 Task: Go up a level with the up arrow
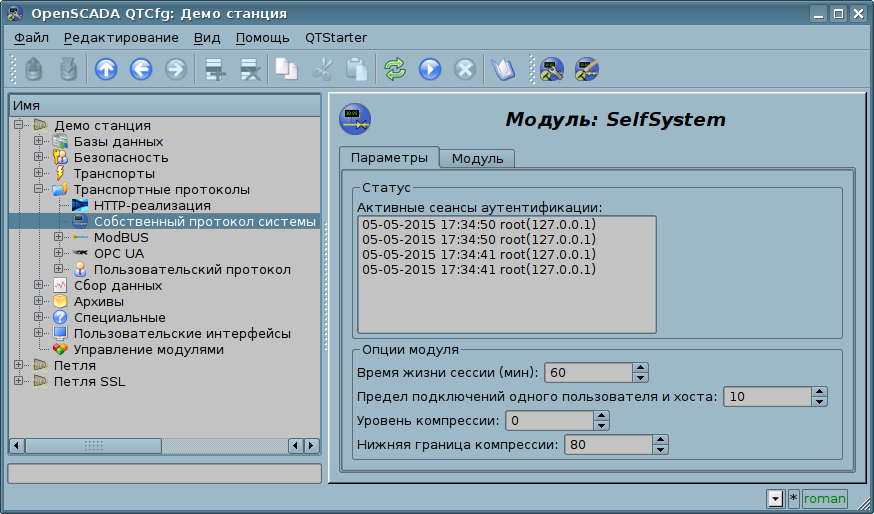106,70
